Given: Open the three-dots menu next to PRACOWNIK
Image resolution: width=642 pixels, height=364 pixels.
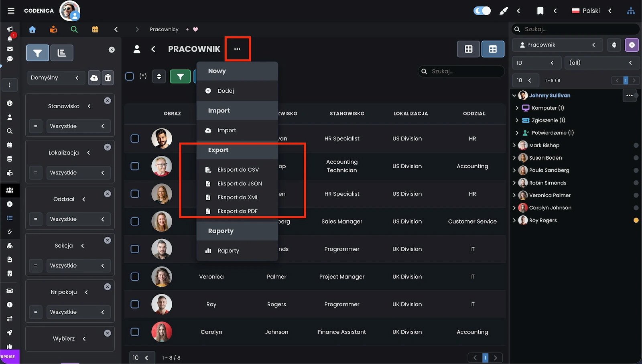Looking at the screenshot, I should point(238,49).
